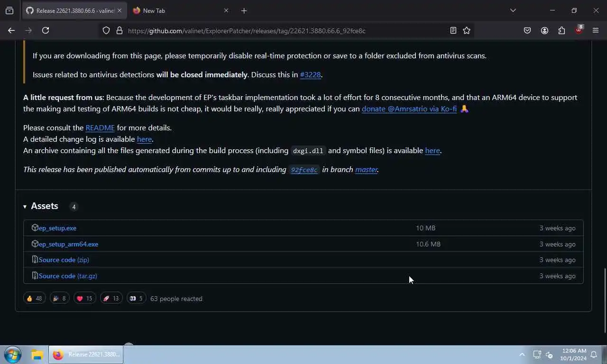Screen dimensions: 607x364
Task: Download Source code (tar.gz)
Action: [x=68, y=276]
